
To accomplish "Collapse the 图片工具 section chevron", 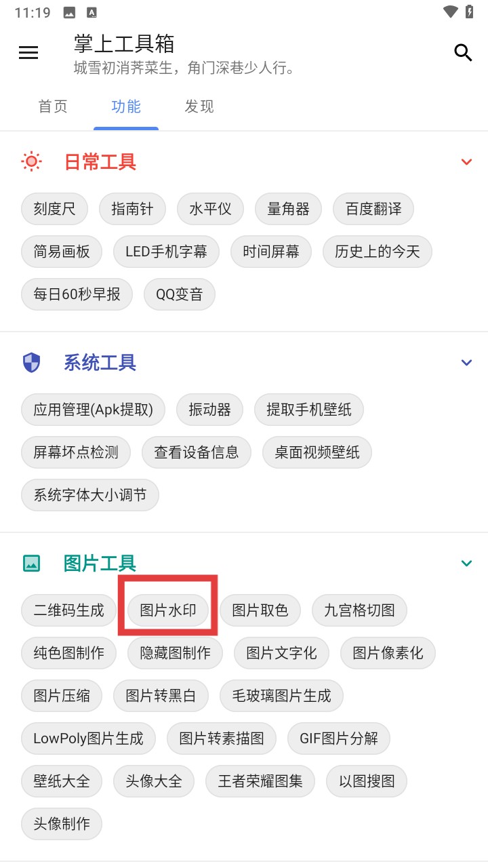I will pyautogui.click(x=466, y=564).
